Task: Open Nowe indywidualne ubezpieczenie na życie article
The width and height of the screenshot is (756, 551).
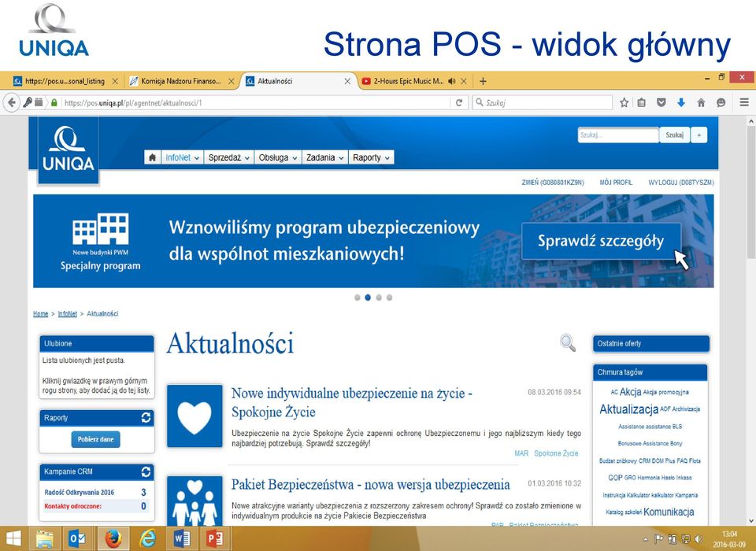Action: [351, 402]
